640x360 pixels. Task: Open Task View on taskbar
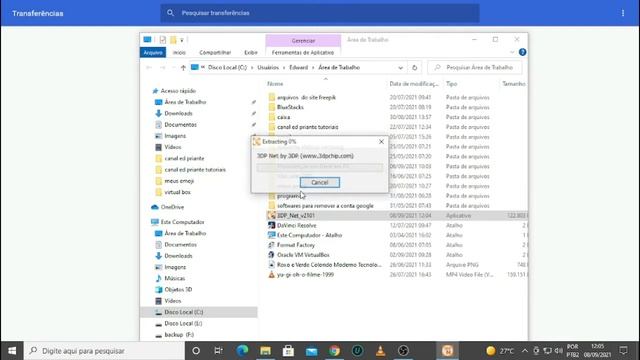click(x=219, y=351)
